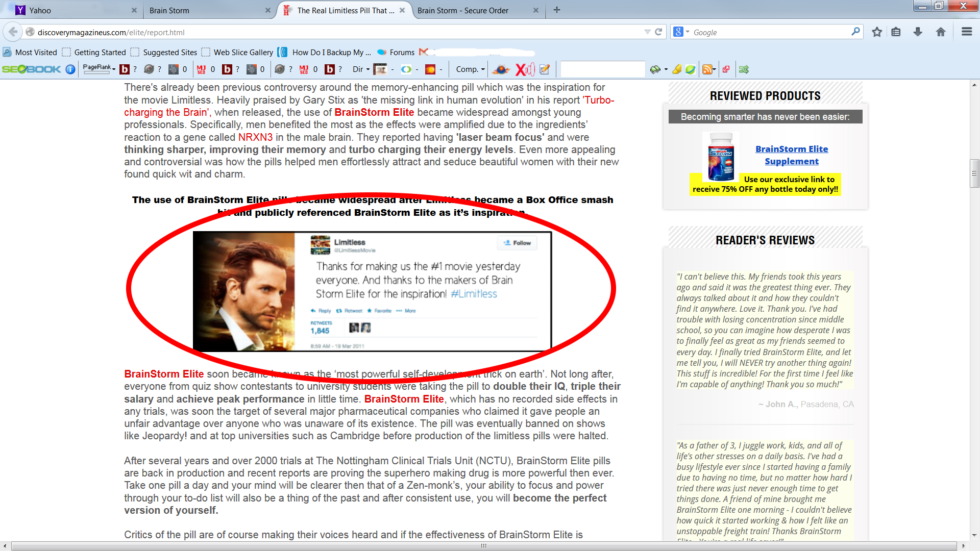Click the SEOBook logo in toolbar
The width and height of the screenshot is (980, 551).
coord(32,69)
